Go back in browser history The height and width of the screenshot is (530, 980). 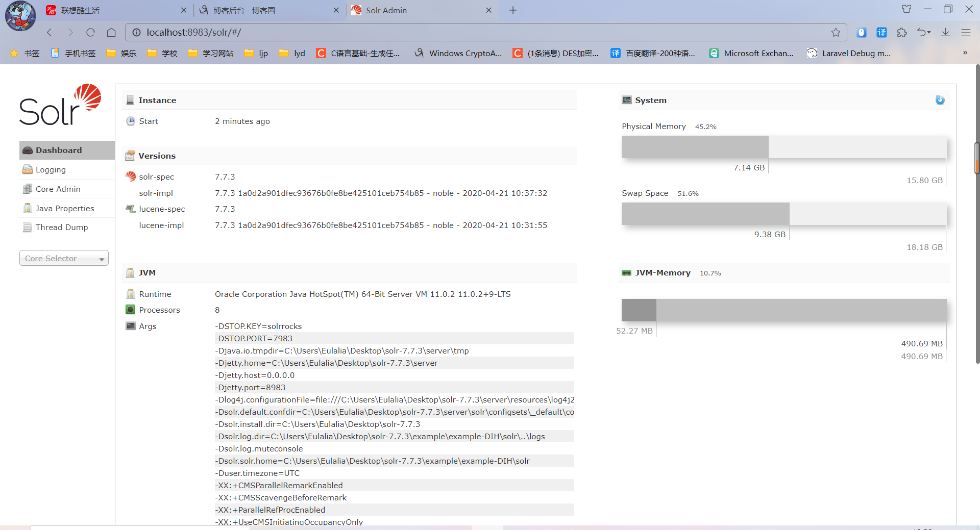tap(50, 33)
